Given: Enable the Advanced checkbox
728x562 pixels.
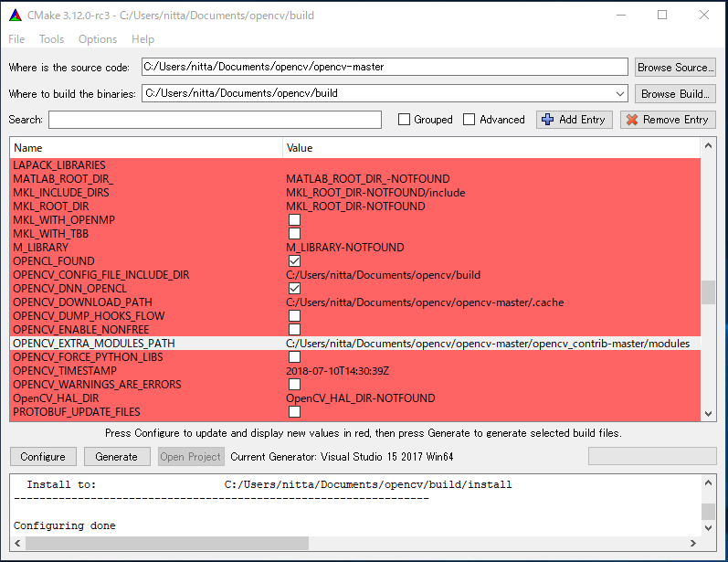Looking at the screenshot, I should pos(470,120).
